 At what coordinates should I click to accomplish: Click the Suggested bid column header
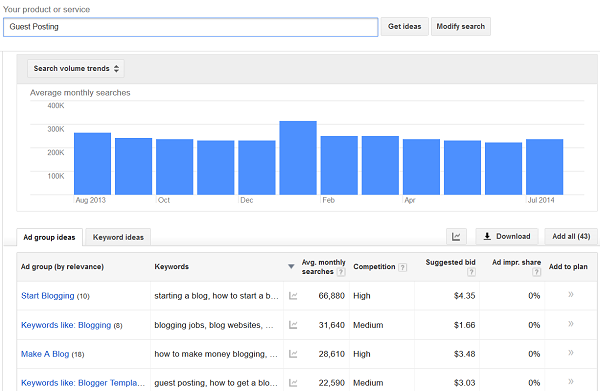click(450, 262)
